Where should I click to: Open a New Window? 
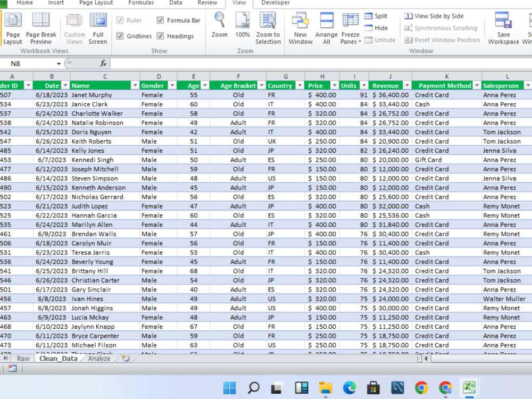(x=300, y=29)
